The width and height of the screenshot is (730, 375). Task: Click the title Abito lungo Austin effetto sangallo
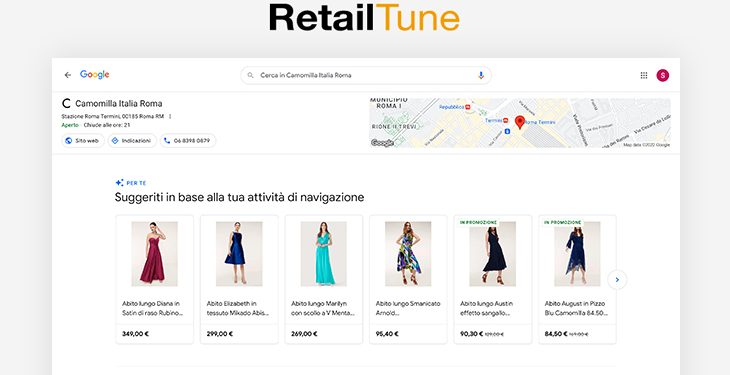pos(487,308)
